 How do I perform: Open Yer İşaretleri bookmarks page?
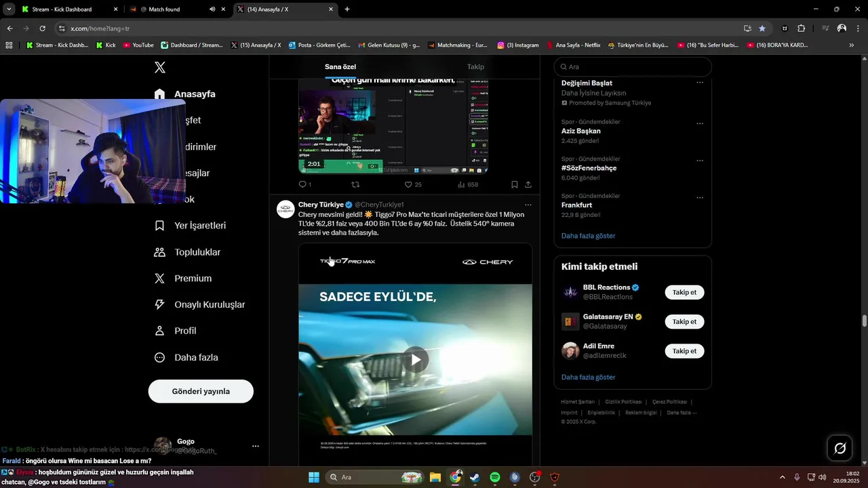pos(191,226)
